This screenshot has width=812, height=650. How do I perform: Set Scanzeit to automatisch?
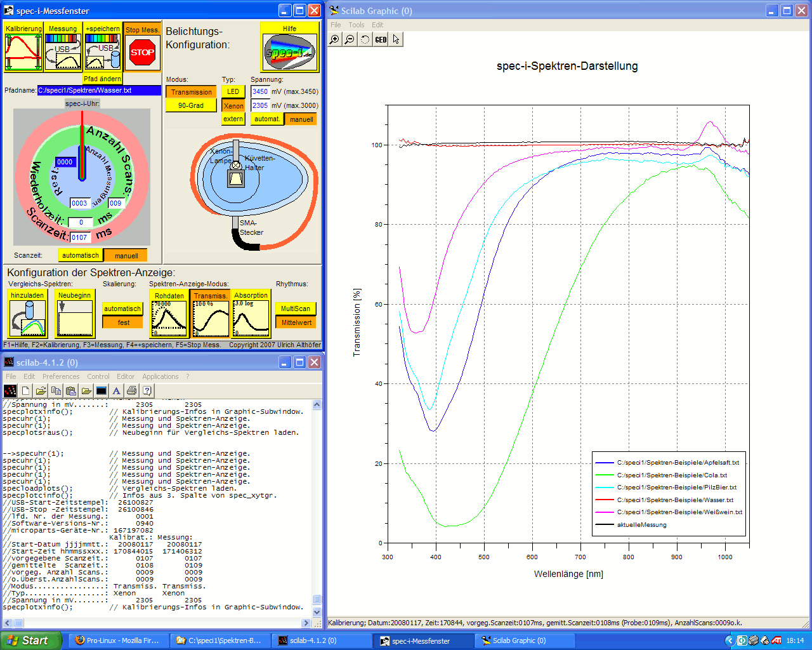(81, 255)
